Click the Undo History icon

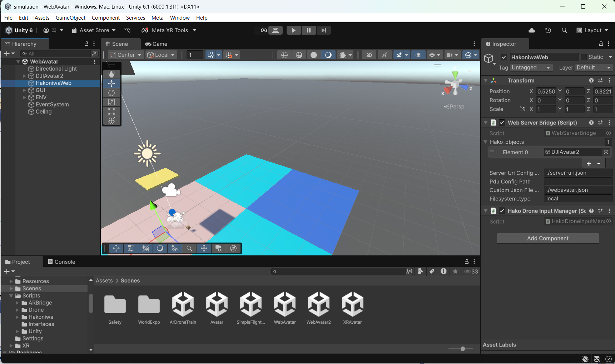548,30
